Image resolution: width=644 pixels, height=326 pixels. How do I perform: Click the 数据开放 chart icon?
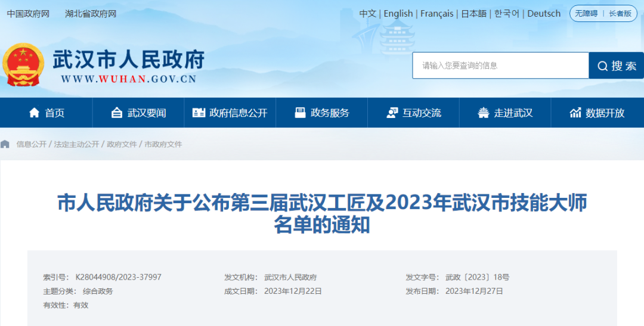[x=575, y=113]
